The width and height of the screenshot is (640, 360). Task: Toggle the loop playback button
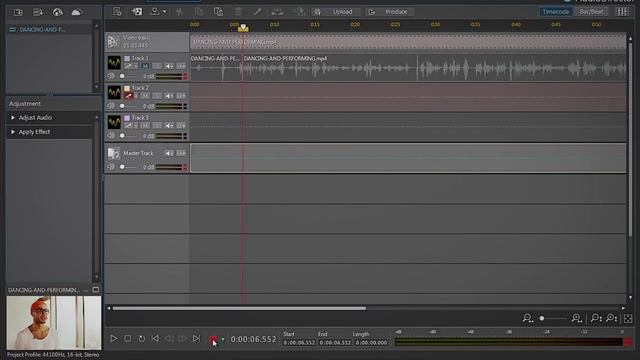142,339
